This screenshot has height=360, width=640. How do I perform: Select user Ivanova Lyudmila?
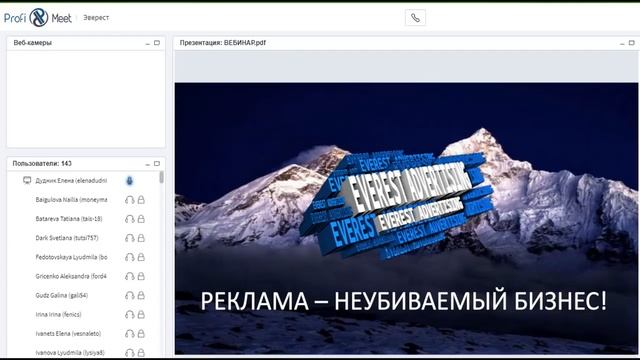[x=70, y=353]
